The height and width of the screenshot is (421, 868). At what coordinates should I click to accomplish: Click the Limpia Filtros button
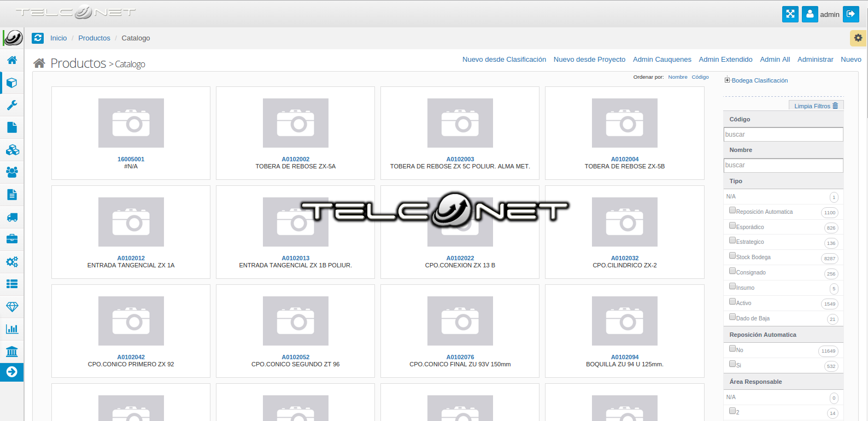pos(816,106)
